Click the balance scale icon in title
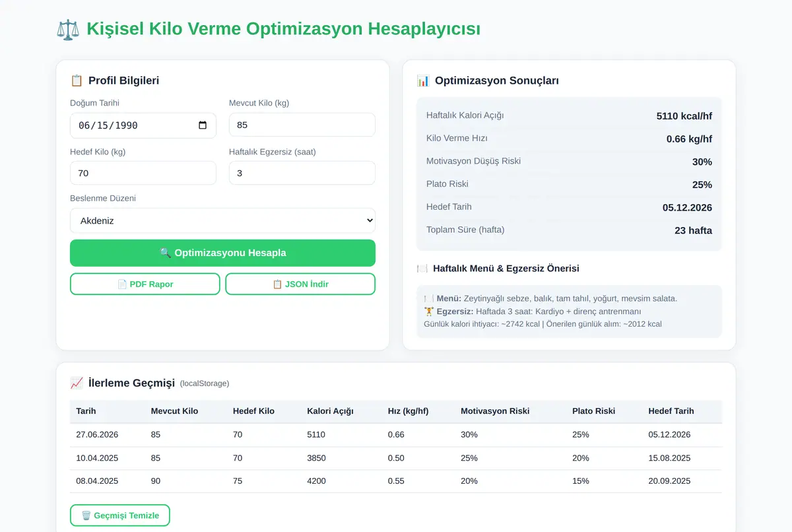The width and height of the screenshot is (792, 532). (67, 30)
